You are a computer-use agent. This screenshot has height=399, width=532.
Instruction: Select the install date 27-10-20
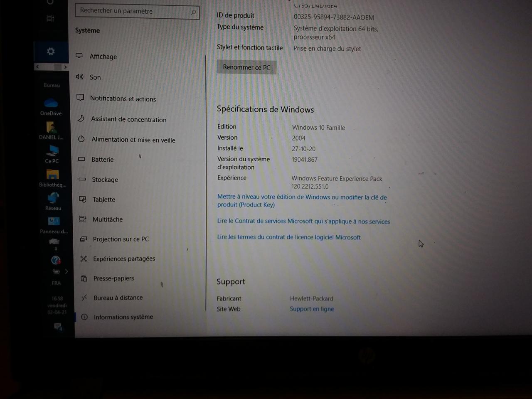pos(303,149)
